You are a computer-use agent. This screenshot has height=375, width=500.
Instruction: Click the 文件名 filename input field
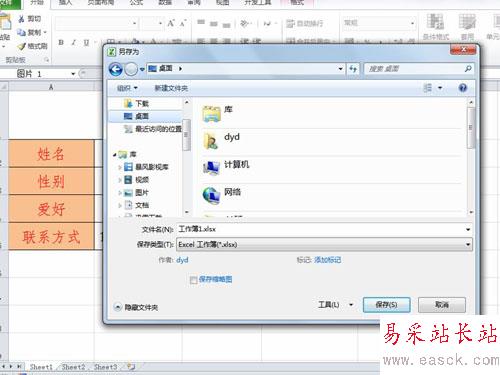324,229
